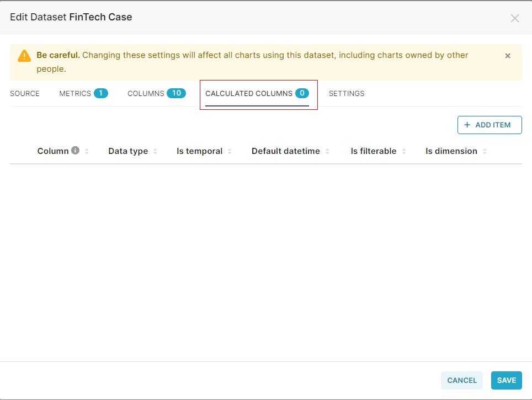The width and height of the screenshot is (532, 400).
Task: Open the Settings tab
Action: click(347, 94)
